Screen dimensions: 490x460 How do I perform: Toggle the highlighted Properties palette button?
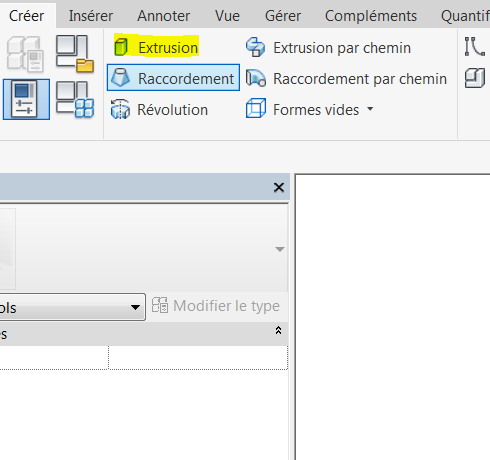26,99
